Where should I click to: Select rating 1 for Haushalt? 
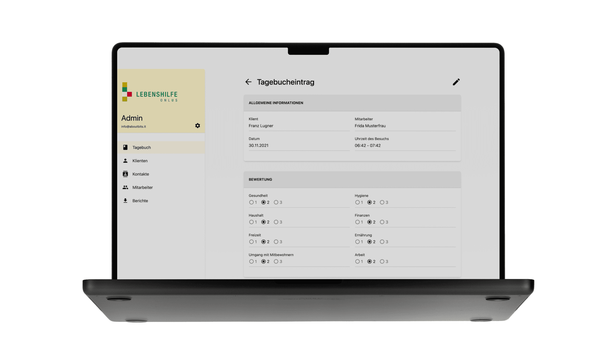251,222
